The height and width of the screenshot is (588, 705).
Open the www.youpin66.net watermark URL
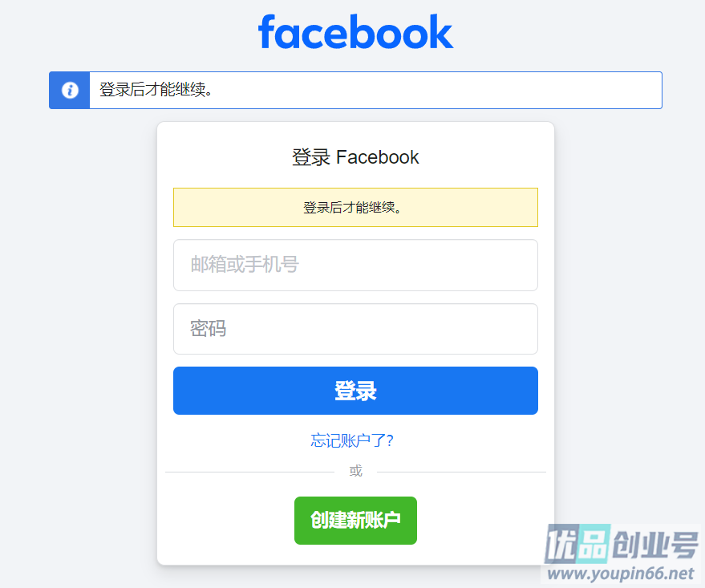(x=621, y=574)
